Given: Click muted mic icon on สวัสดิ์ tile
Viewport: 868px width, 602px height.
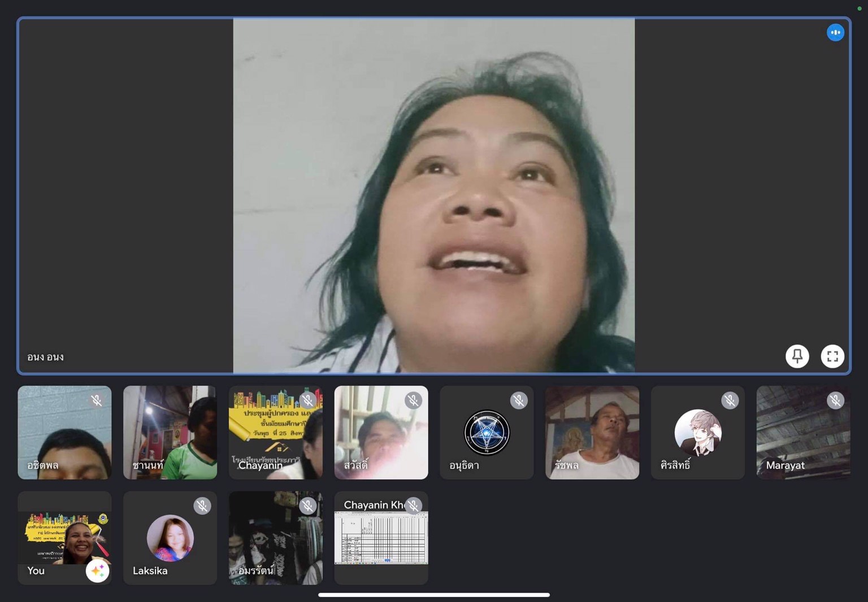Looking at the screenshot, I should pos(413,401).
